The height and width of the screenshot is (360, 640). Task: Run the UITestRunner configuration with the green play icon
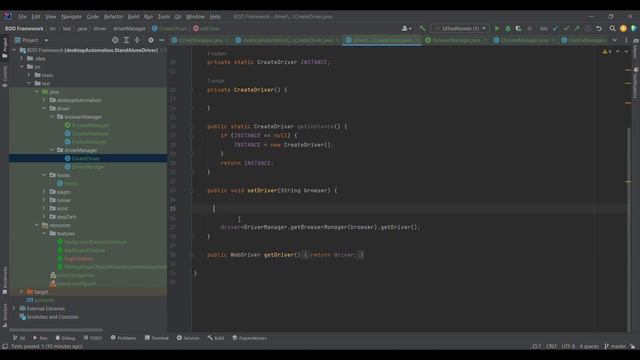click(497, 29)
